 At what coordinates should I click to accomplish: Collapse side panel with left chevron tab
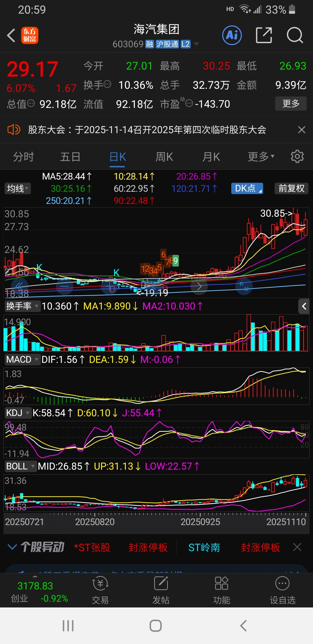tap(304, 306)
